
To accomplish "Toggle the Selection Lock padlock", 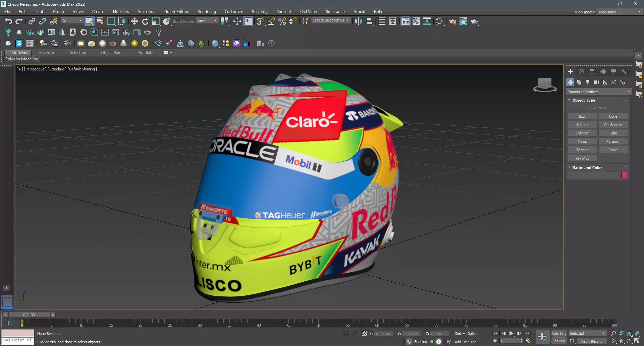I will pos(355,334).
